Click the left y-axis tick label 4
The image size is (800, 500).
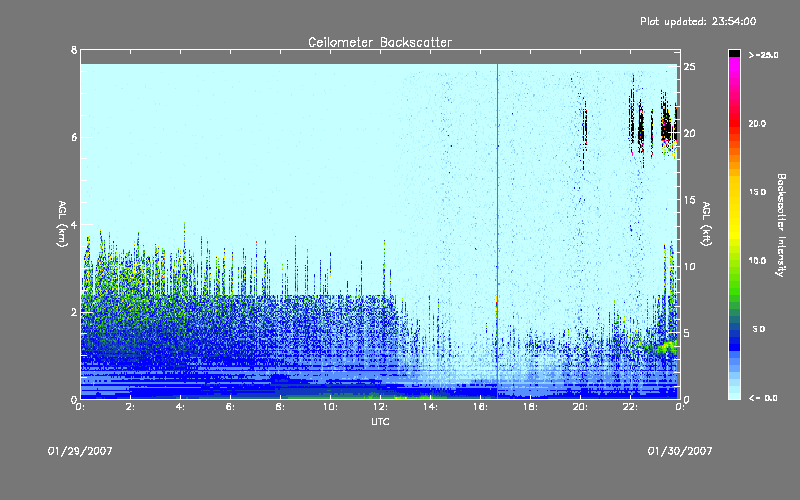pyautogui.click(x=74, y=224)
